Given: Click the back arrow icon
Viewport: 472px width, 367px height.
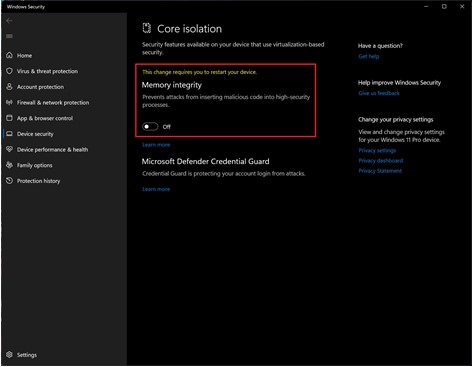Looking at the screenshot, I should 9,21.
